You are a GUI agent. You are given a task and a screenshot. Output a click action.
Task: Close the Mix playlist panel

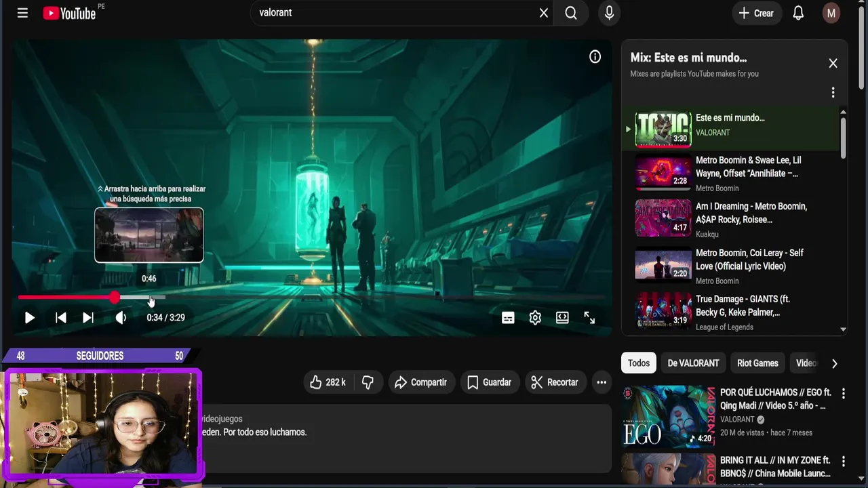833,63
